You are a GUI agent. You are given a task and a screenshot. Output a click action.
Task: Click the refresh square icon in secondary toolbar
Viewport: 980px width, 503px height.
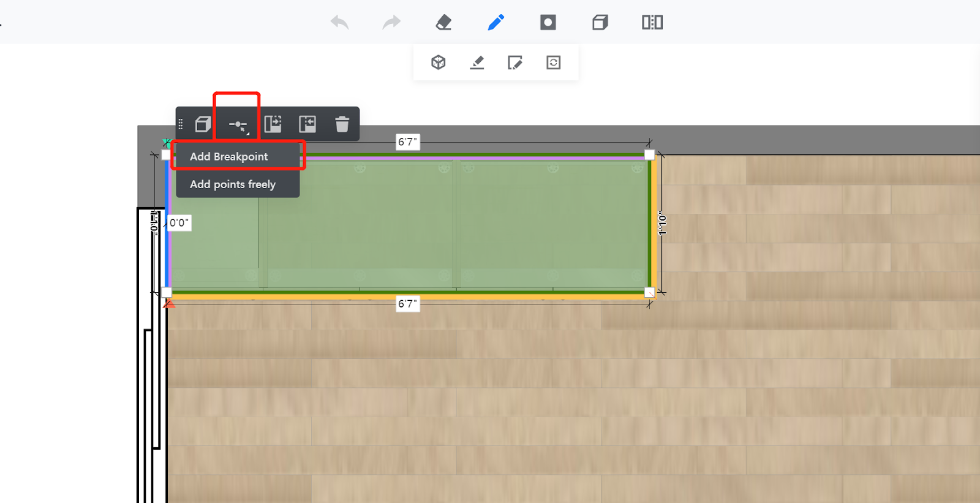[x=554, y=62]
